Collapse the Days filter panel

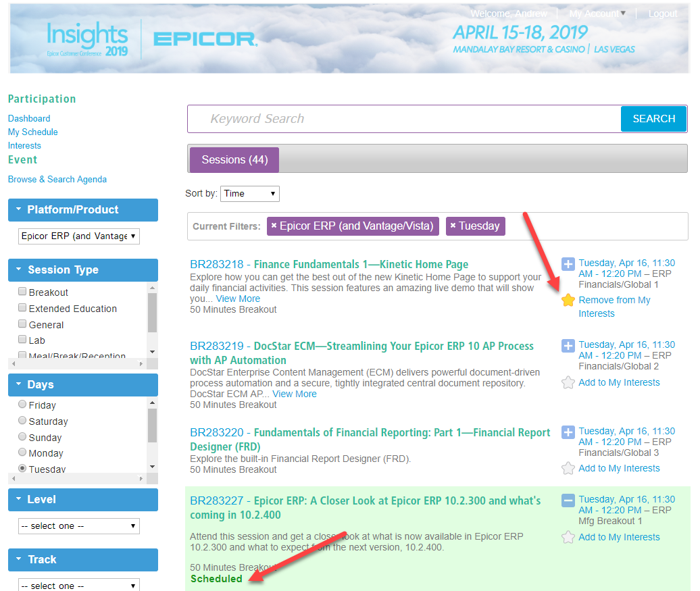[83, 385]
